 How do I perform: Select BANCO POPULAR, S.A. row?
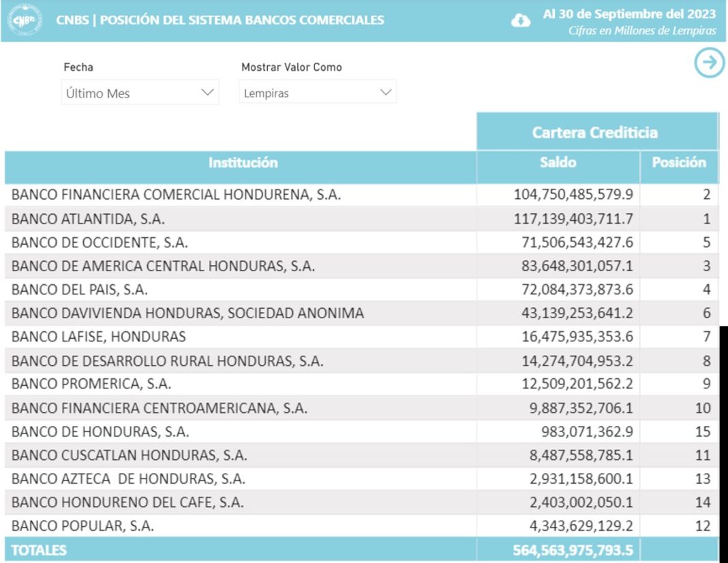pos(82,526)
